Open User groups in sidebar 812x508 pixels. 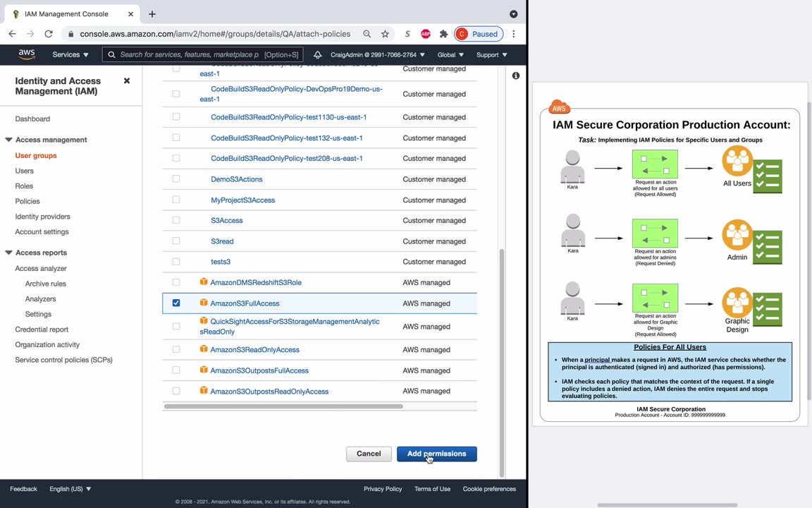click(x=36, y=155)
